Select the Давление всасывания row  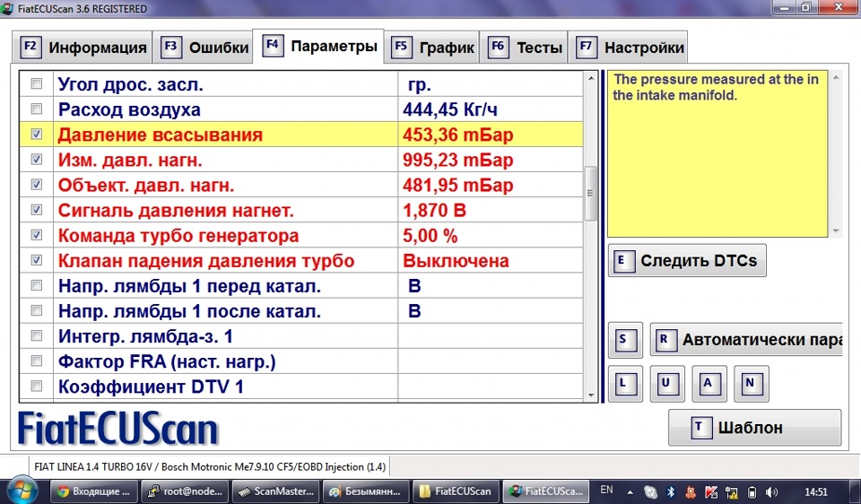pos(301,135)
